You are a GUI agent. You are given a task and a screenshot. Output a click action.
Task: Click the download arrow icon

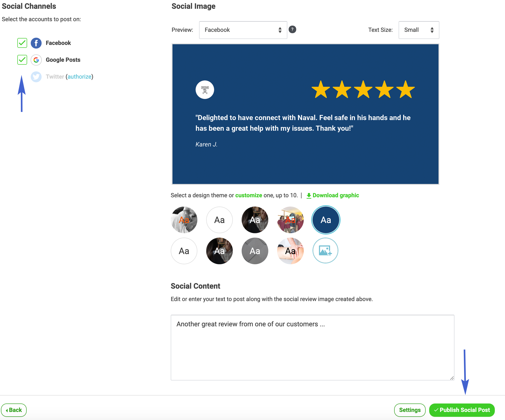click(x=309, y=196)
